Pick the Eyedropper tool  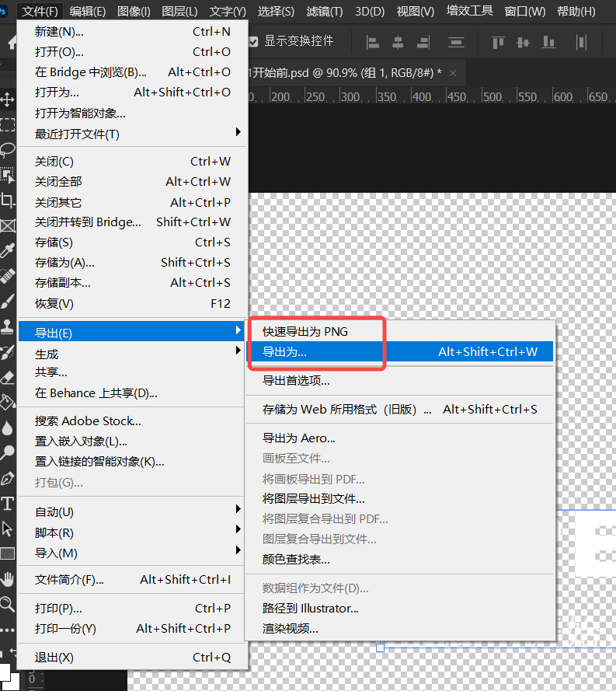(8, 251)
